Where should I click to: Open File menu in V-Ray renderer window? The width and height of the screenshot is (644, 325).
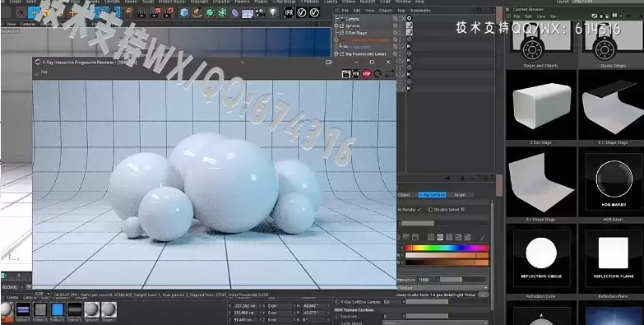tap(44, 72)
